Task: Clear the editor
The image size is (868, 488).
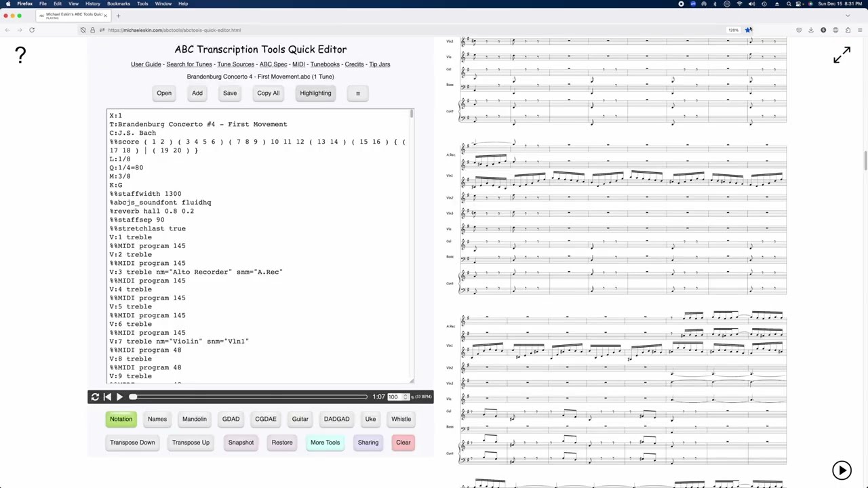Action: click(x=403, y=443)
